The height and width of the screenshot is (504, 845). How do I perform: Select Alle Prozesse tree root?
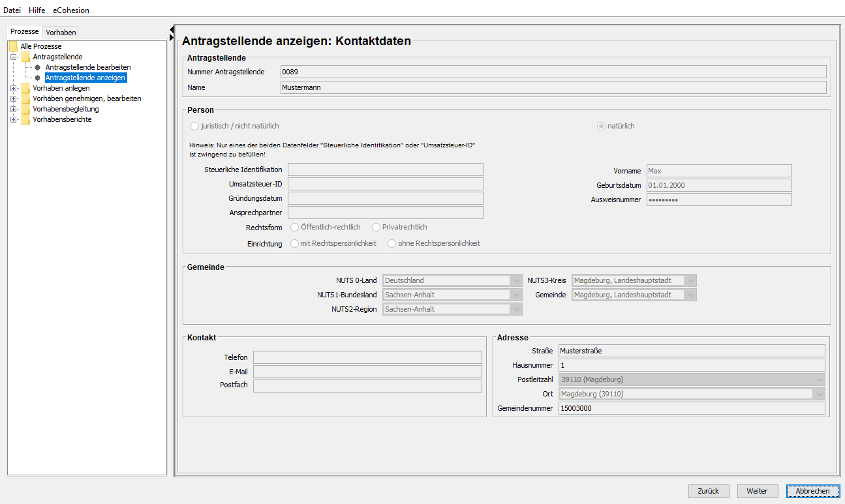[x=41, y=46]
